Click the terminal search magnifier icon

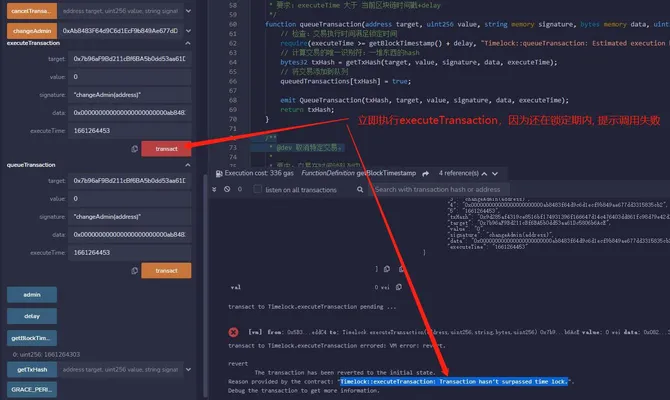pyautogui.click(x=360, y=189)
